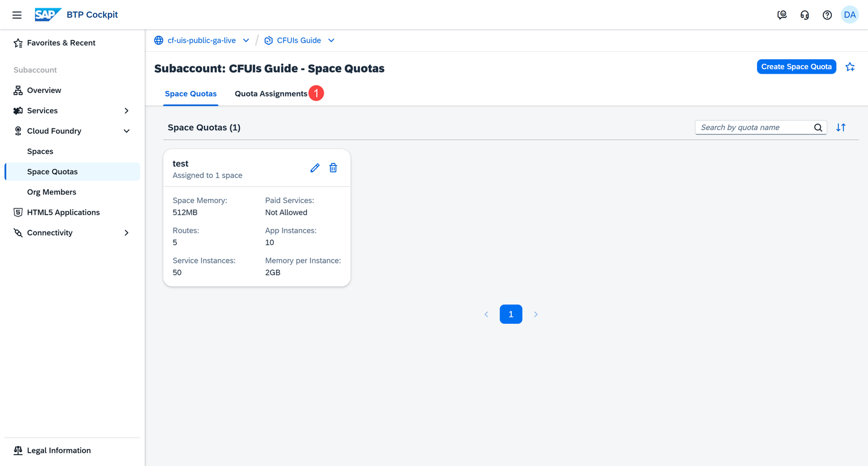
Task: Click the search magnifier icon
Action: [818, 127]
